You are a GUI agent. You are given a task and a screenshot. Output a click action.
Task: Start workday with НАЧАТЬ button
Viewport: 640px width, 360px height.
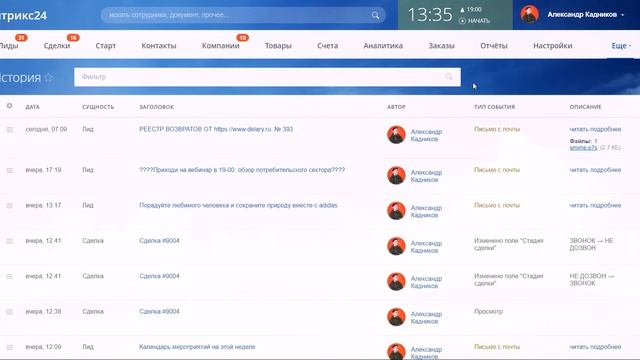tap(474, 21)
